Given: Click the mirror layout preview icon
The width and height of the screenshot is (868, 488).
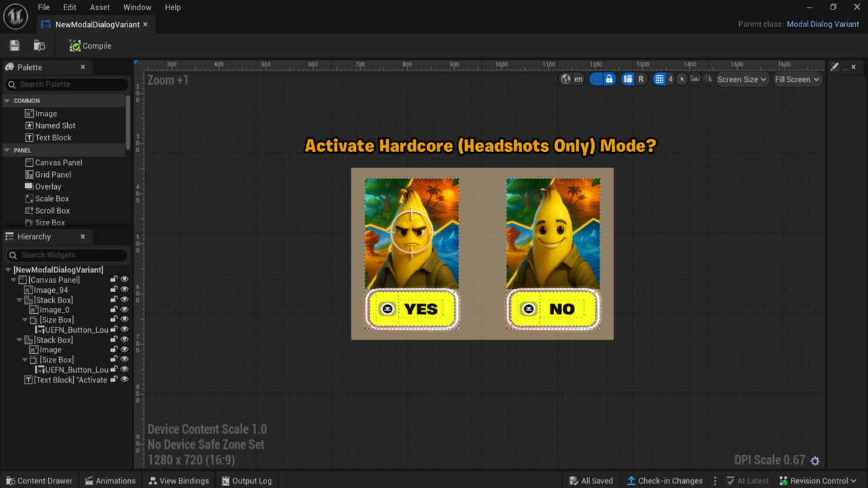Looking at the screenshot, I should [x=707, y=79].
